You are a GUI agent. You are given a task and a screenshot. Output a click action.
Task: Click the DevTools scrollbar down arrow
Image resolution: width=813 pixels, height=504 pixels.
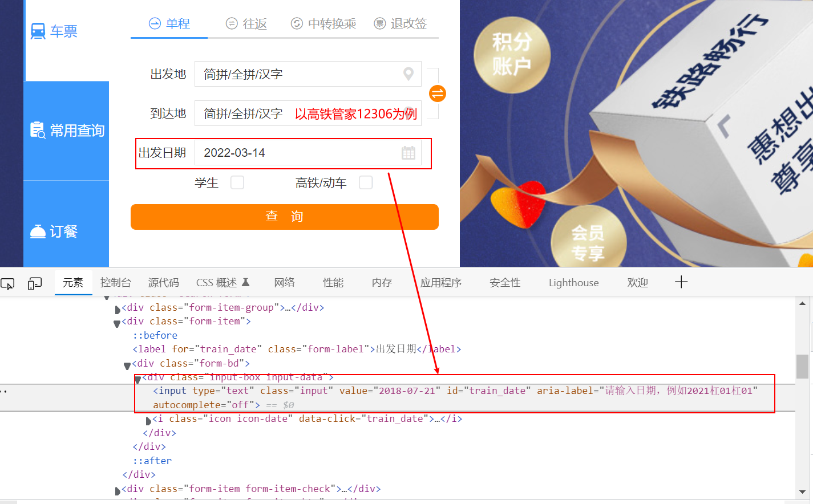(803, 491)
